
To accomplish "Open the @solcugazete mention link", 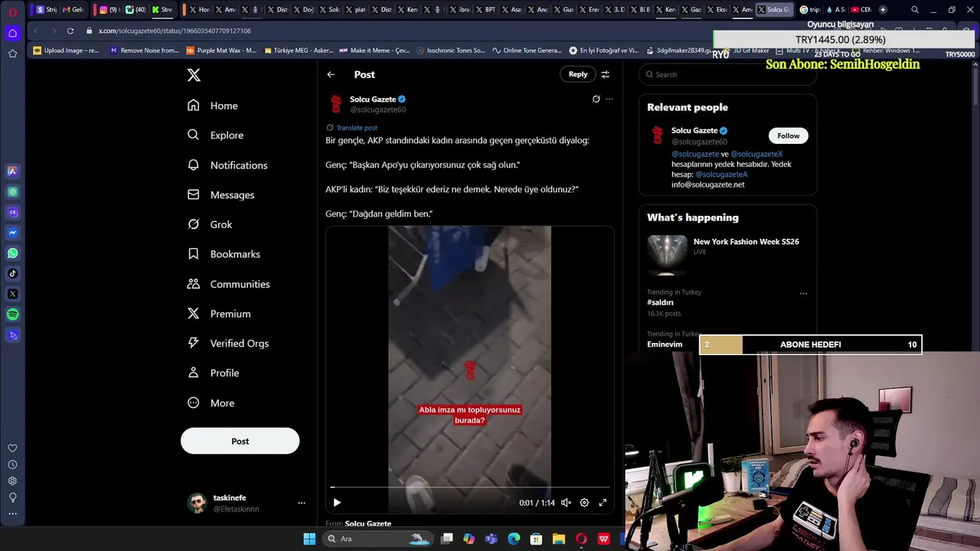I will [695, 154].
